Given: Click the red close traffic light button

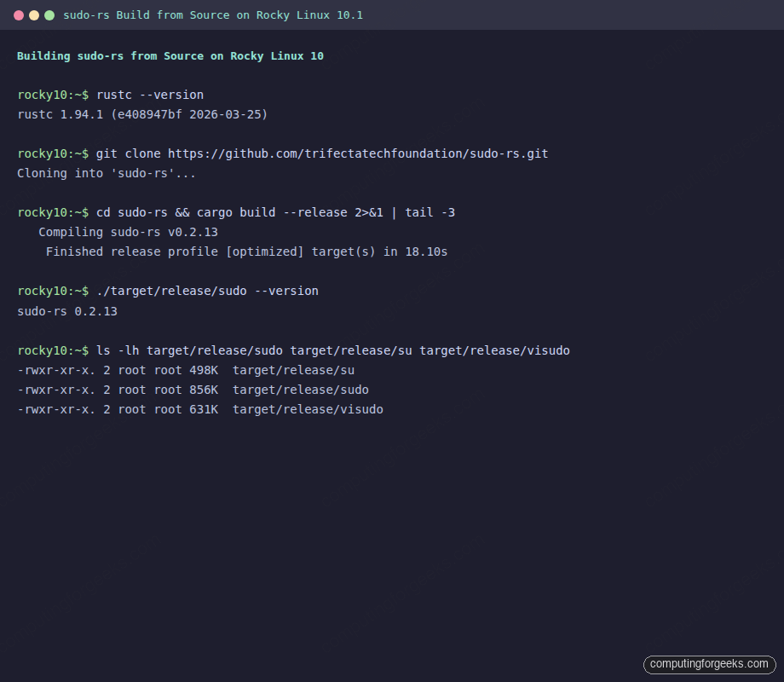Looking at the screenshot, I should pyautogui.click(x=19, y=14).
